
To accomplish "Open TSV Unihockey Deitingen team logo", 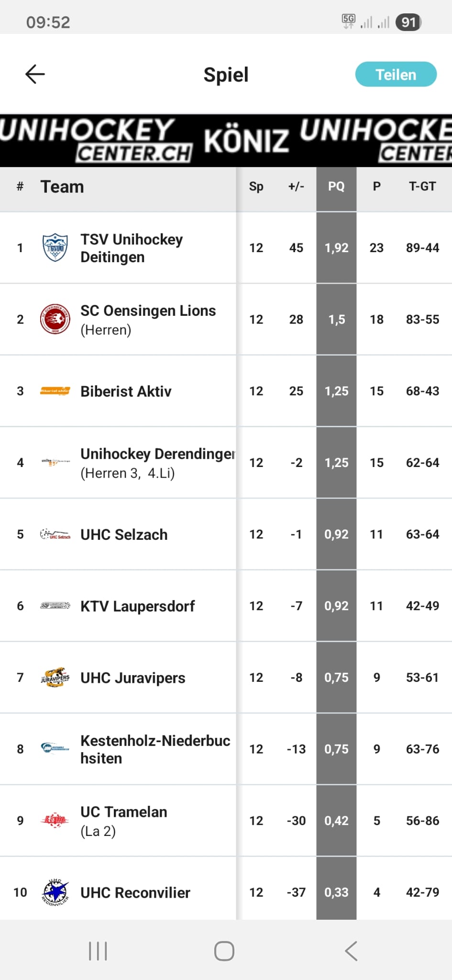I will click(55, 247).
